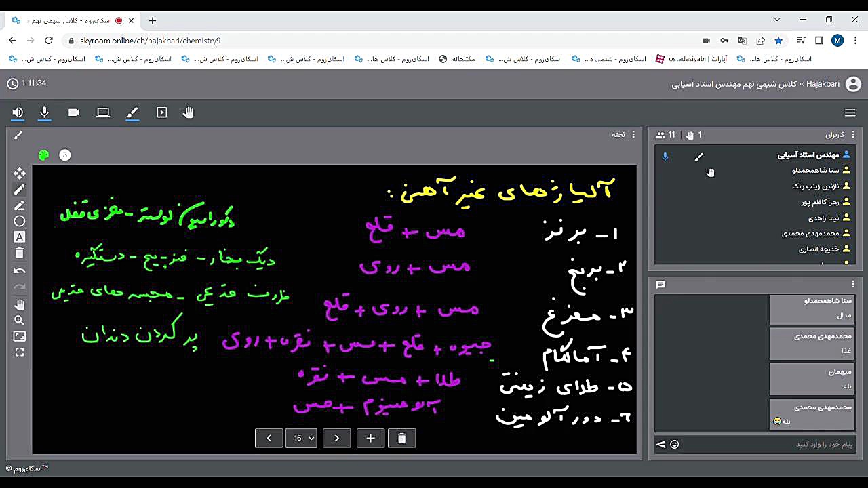Click the fit-to-screen whiteboard icon
This screenshot has width=868, height=488.
[20, 336]
